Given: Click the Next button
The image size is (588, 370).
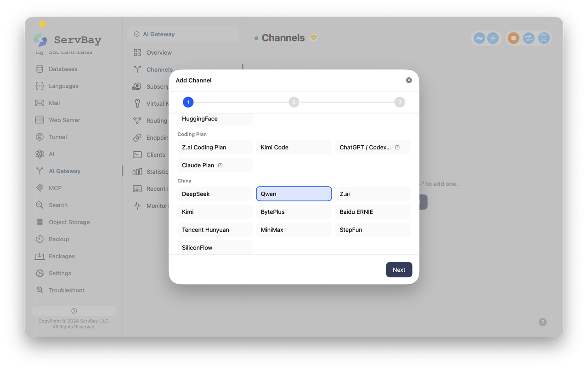Looking at the screenshot, I should 399,270.
